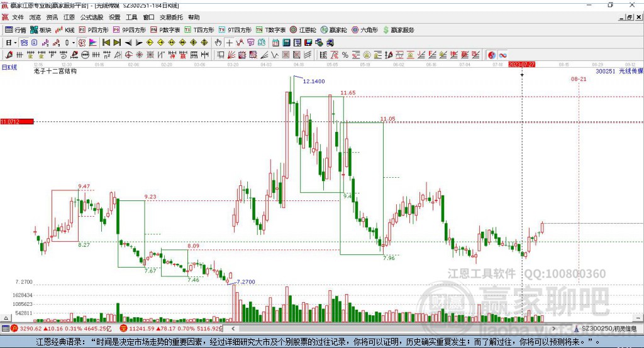Click the yin-yang taiji icon
Image resolution: width=644 pixels, height=348 pixels.
click(492, 55)
